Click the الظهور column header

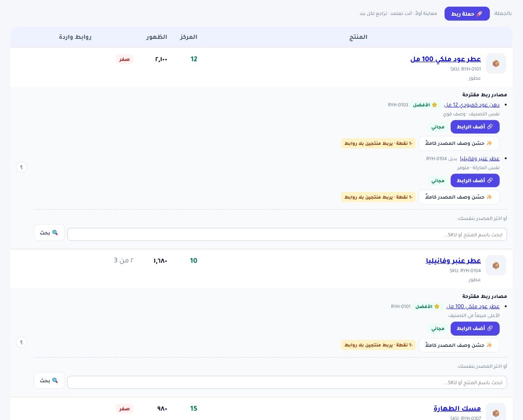pos(157,37)
